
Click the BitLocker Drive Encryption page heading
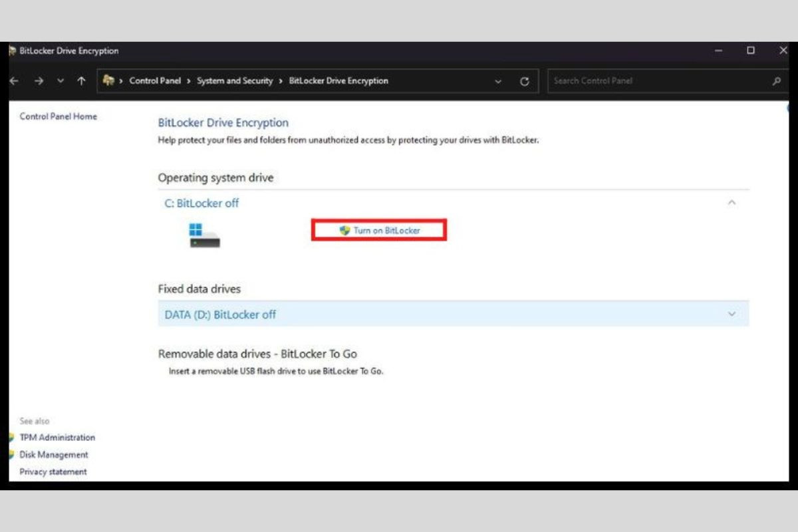tap(223, 123)
